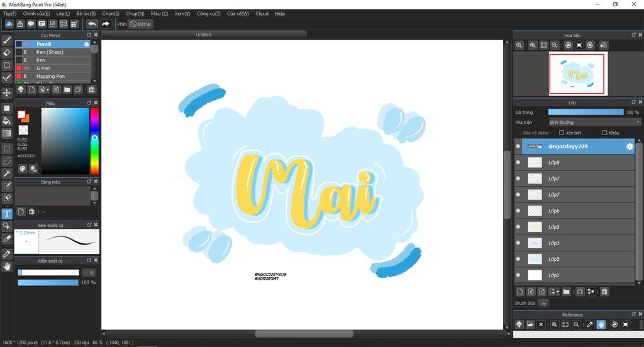
Task: Open the Chỉnh sửa(E) menu
Action: tap(36, 14)
